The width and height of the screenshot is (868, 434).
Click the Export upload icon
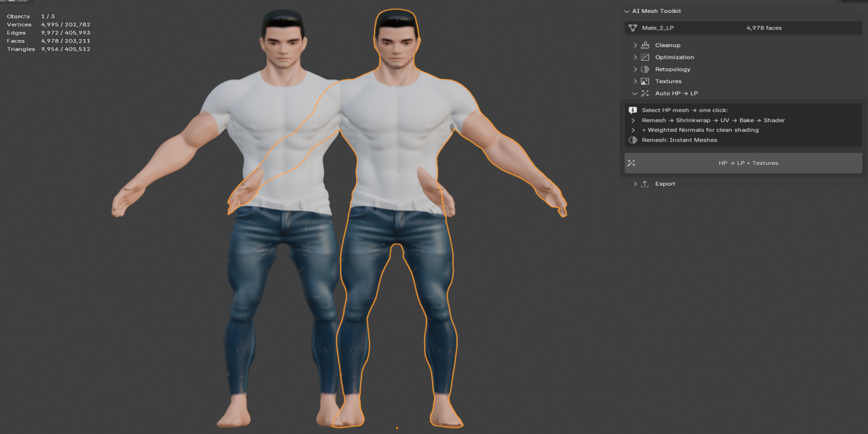coord(645,184)
